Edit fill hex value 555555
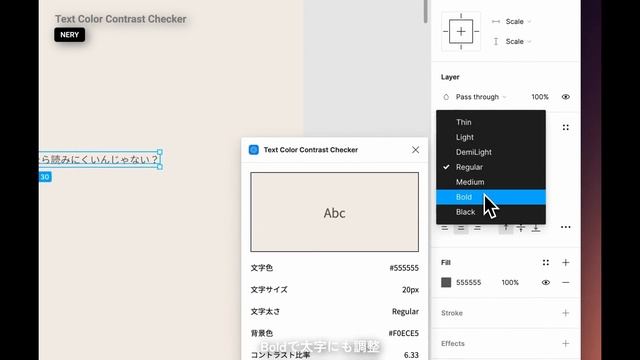 click(x=468, y=282)
